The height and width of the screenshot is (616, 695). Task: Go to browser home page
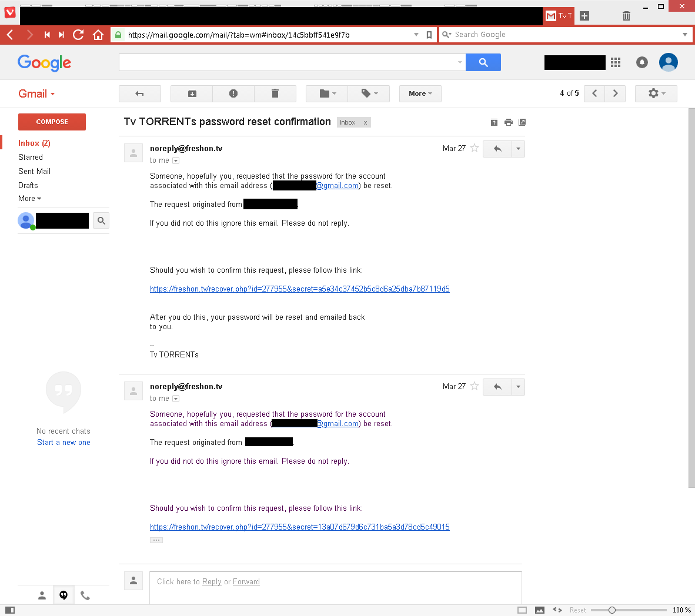[98, 35]
